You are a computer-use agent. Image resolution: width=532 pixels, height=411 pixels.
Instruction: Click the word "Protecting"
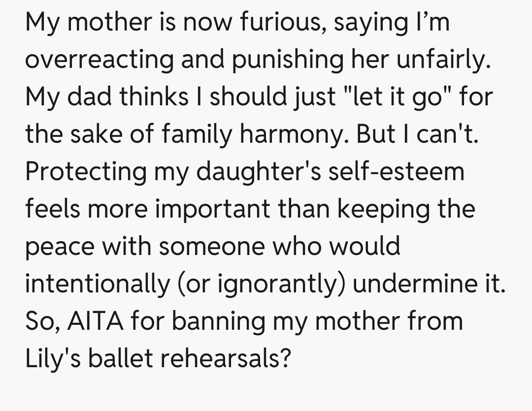pos(86,171)
